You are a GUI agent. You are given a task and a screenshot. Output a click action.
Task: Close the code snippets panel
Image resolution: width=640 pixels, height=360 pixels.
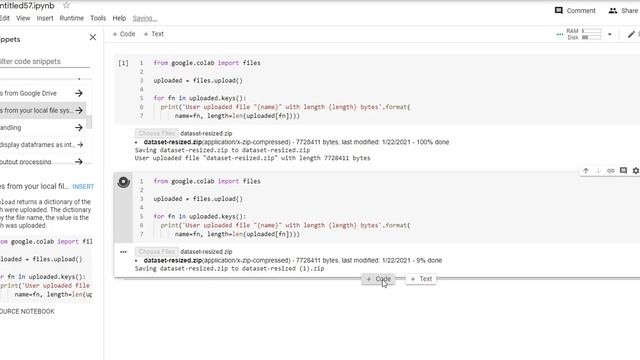pyautogui.click(x=93, y=37)
